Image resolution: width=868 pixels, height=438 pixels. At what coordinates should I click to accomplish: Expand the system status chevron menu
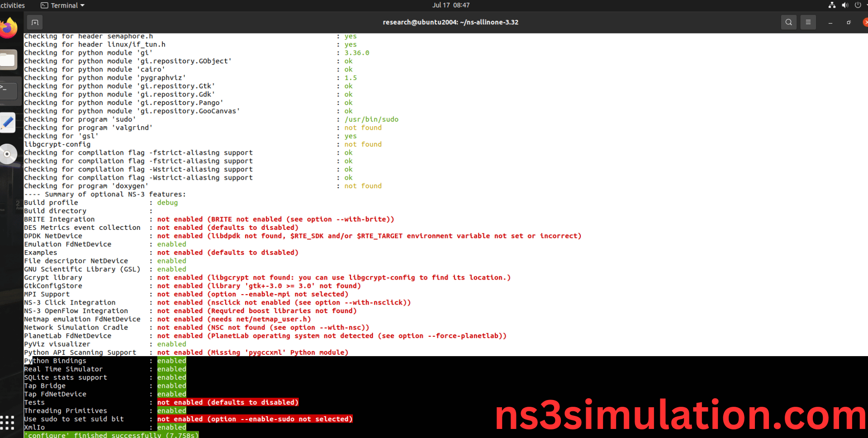[866, 5]
